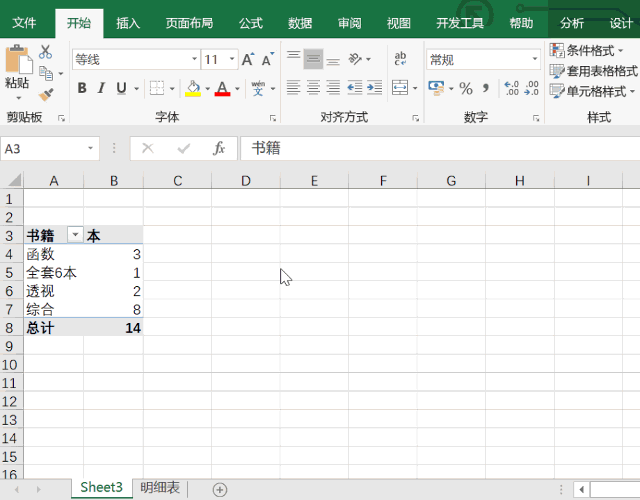Increase indent
Screen dimensions: 640x500
pos(375,87)
